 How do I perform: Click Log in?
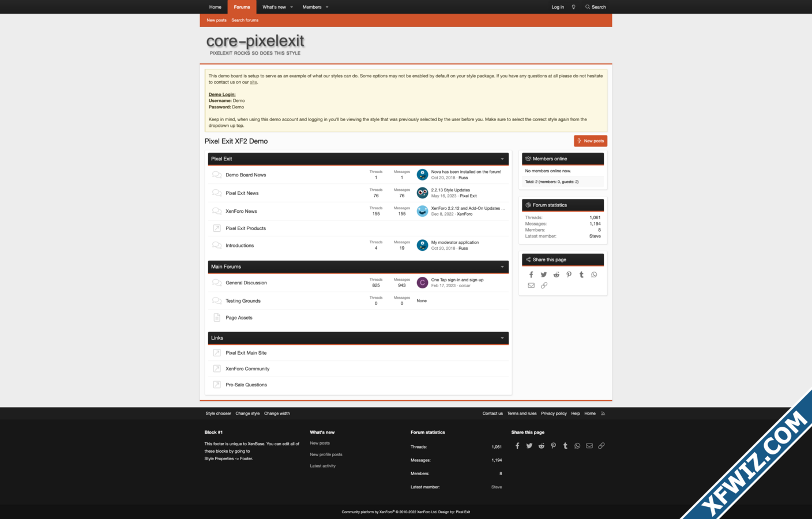(558, 7)
